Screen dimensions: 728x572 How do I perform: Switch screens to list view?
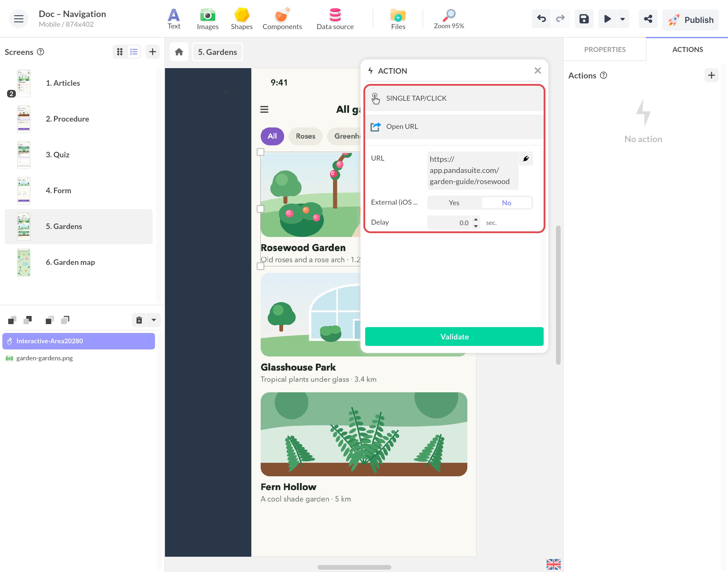coord(134,52)
